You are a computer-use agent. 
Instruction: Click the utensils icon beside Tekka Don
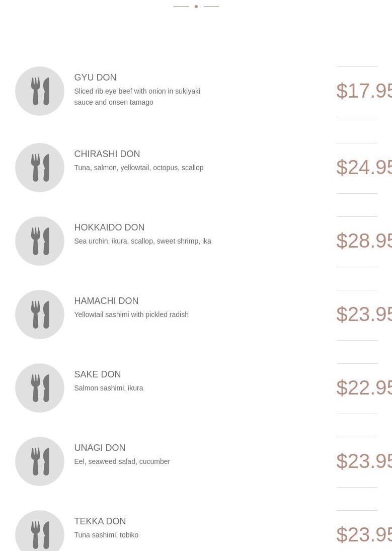click(x=40, y=530)
